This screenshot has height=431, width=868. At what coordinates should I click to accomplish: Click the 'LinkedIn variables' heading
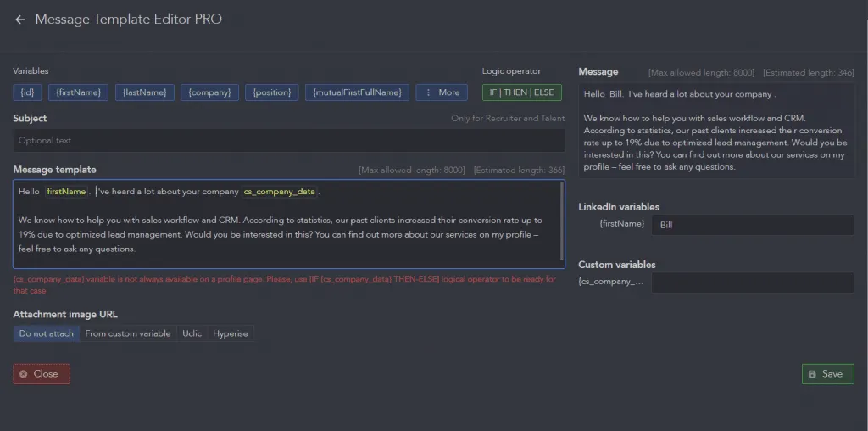[619, 207]
